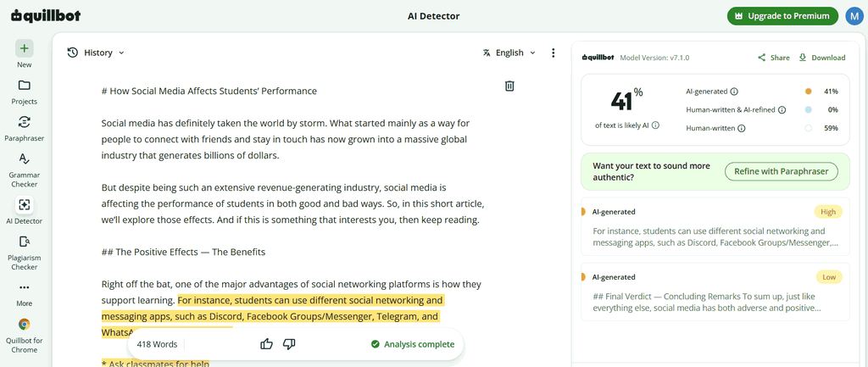Open Projects folder in sidebar
The width and height of the screenshot is (868, 367).
point(25,92)
